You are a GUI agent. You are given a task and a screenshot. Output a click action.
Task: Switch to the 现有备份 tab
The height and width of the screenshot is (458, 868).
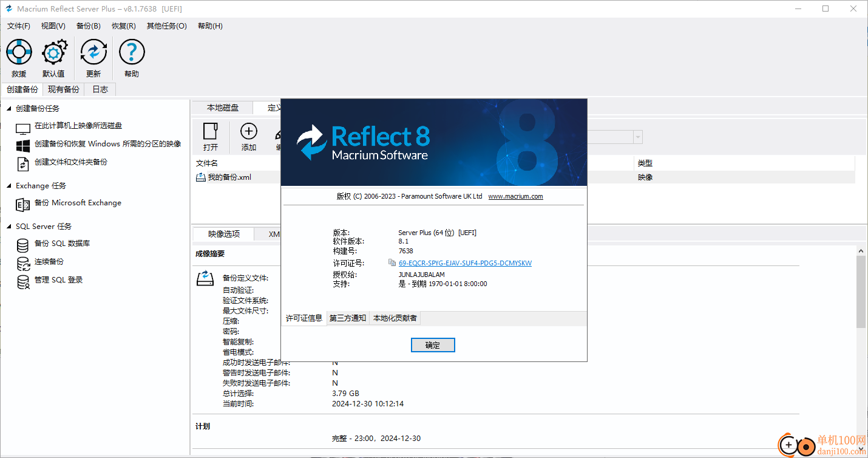(x=64, y=89)
